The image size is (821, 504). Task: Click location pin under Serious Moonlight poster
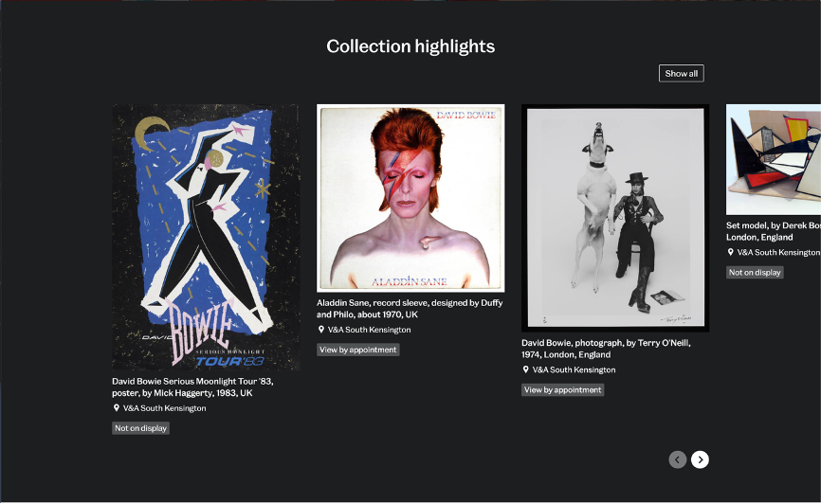pyautogui.click(x=117, y=408)
